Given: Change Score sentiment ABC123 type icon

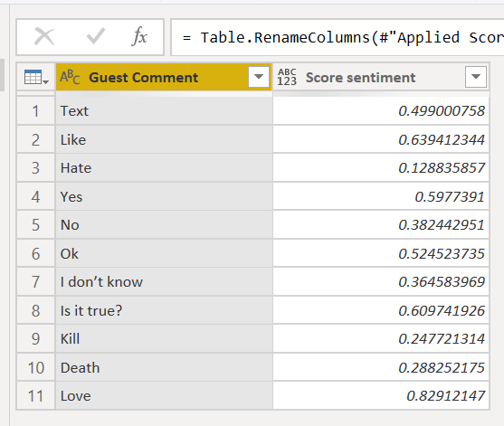Looking at the screenshot, I should point(287,77).
